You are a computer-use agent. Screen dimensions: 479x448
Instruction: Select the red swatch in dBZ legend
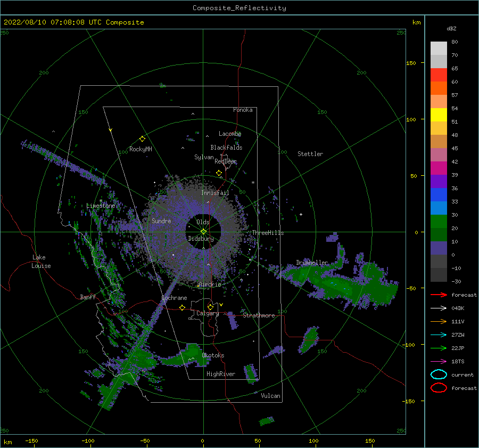click(x=439, y=75)
